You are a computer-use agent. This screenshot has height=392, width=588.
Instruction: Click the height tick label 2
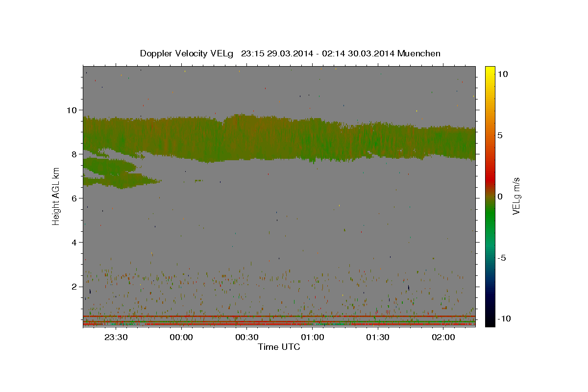tap(74, 286)
